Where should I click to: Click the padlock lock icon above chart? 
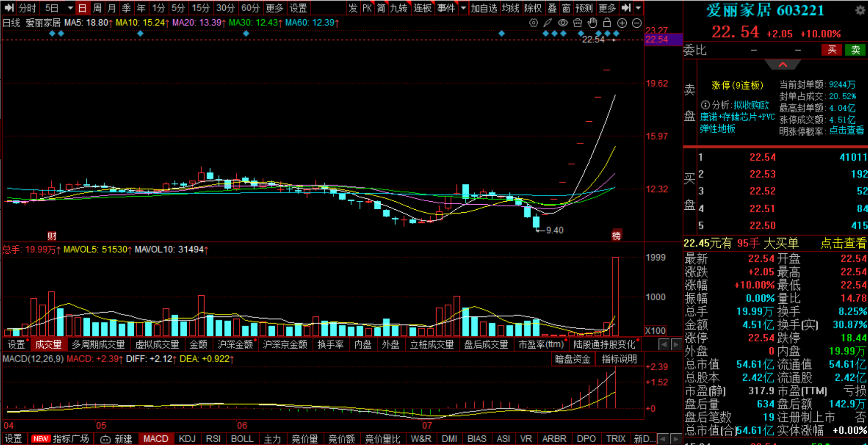(x=607, y=23)
